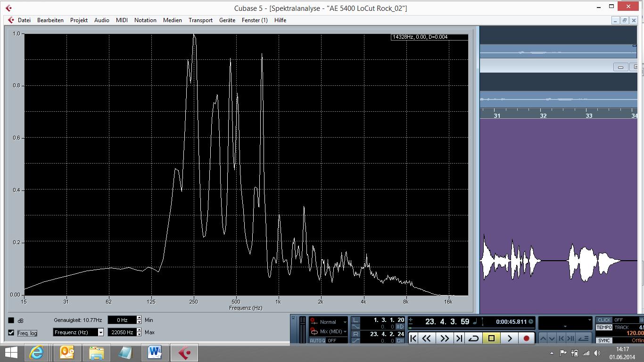
Task: Click the secondary time display 0:00:45.811
Action: point(511,322)
